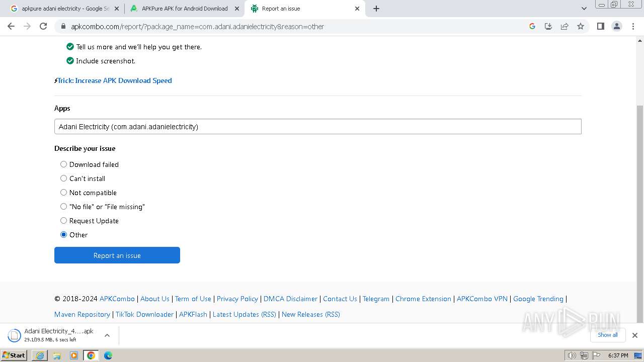
Task: Click the address bar URL
Action: click(197, 26)
